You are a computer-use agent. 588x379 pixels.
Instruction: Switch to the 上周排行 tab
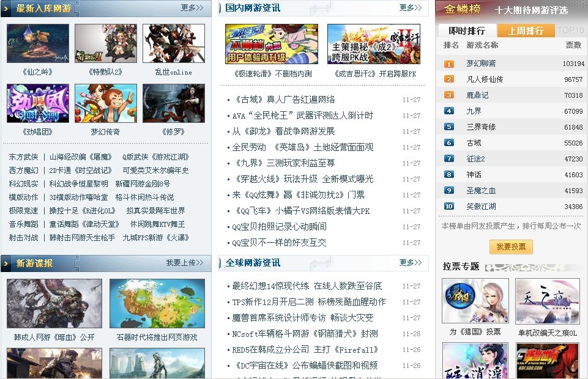coord(526,31)
